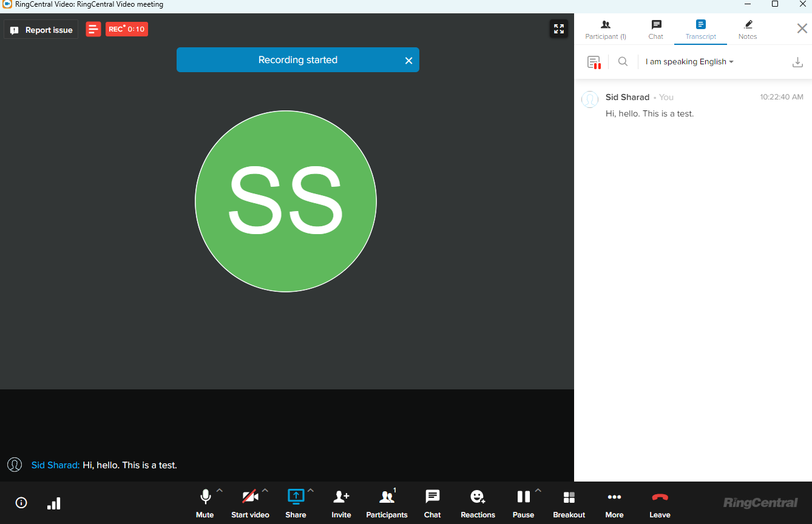
Task: Expand the audio options arrow beside Mute
Action: [220, 491]
